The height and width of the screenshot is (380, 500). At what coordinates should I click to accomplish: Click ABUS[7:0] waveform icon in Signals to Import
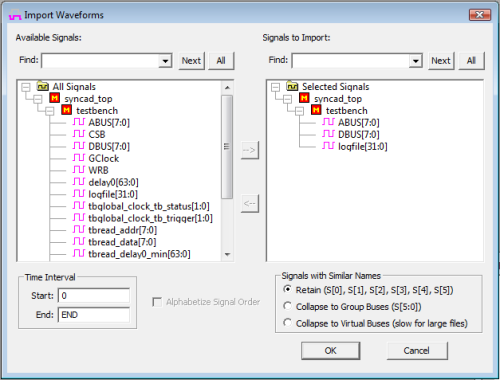(x=328, y=122)
